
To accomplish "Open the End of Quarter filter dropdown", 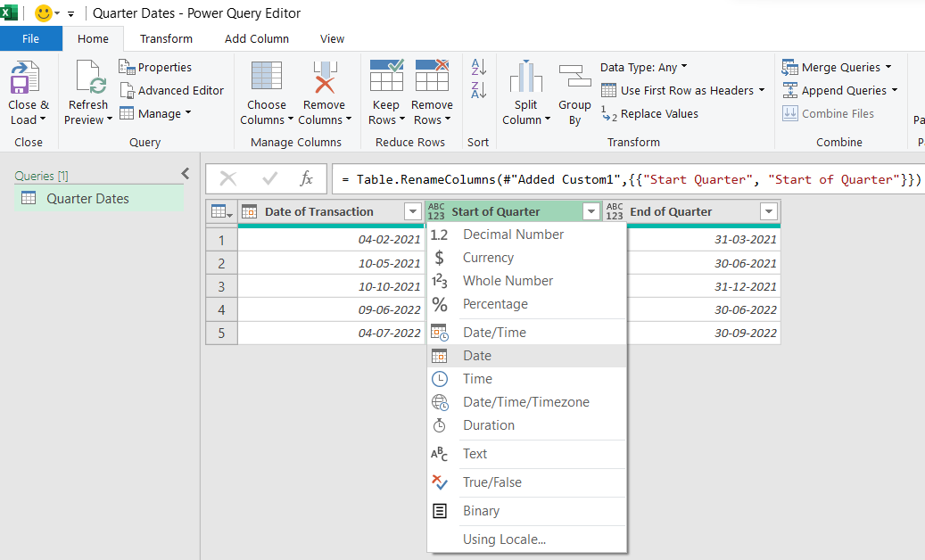I will click(769, 211).
